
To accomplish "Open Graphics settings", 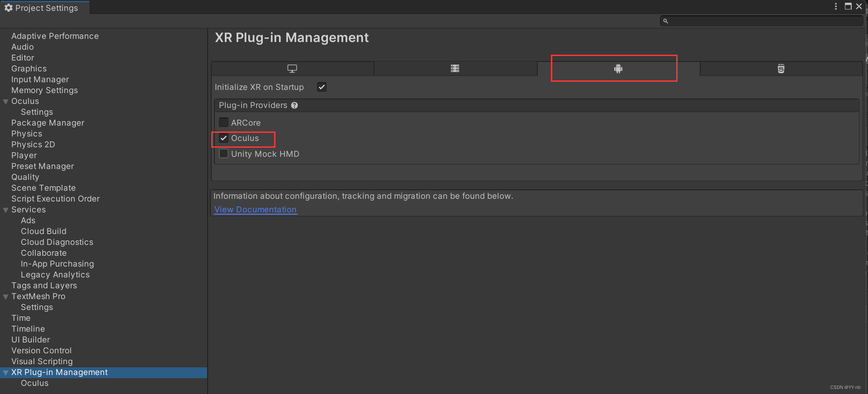I will [29, 69].
